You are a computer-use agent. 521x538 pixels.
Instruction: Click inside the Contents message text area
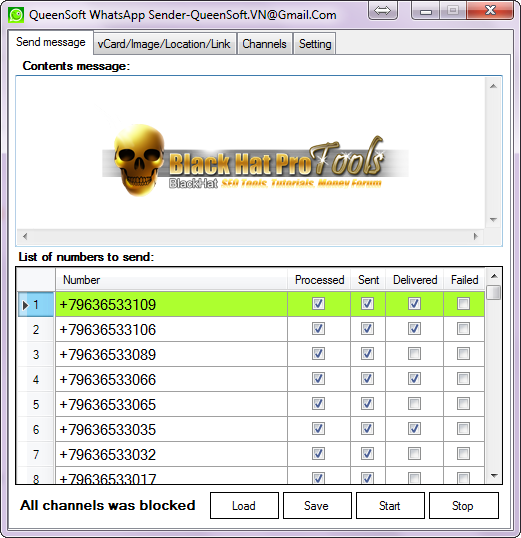[x=251, y=153]
